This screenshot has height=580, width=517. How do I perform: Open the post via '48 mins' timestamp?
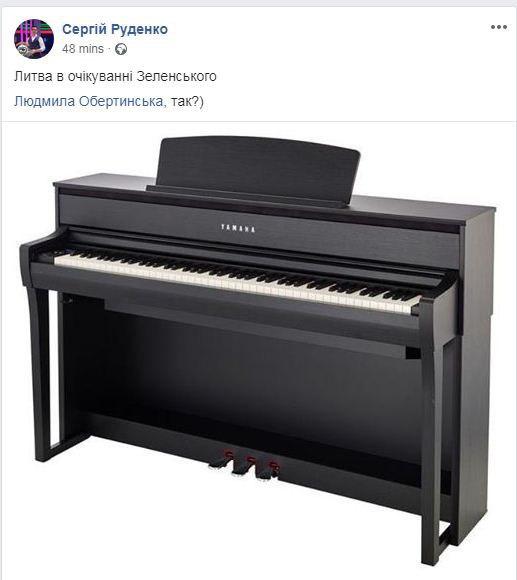83,49
